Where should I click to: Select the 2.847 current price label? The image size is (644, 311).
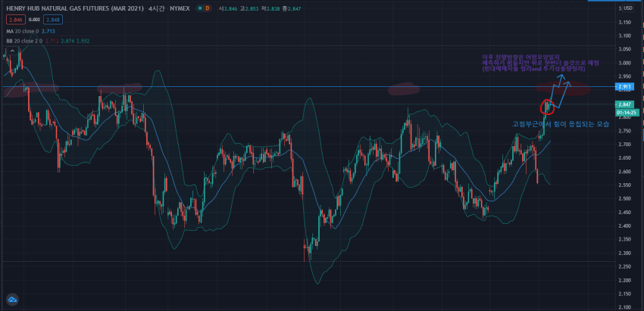point(624,104)
